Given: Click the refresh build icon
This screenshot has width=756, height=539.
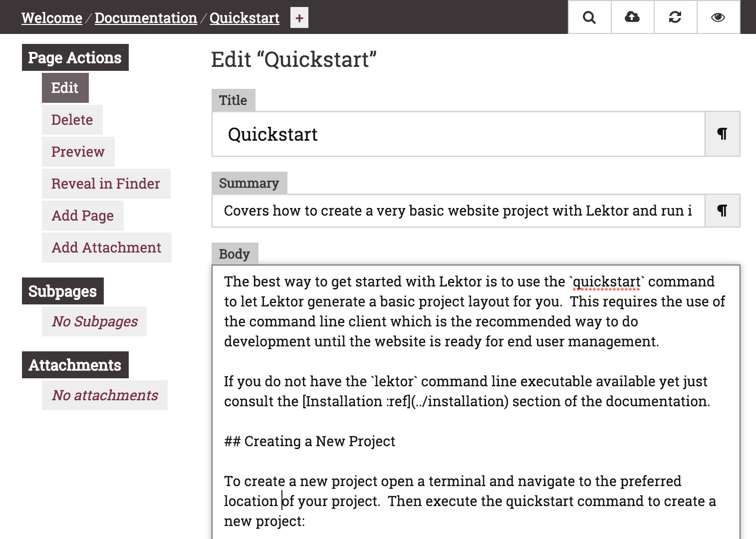Looking at the screenshot, I should [675, 17].
